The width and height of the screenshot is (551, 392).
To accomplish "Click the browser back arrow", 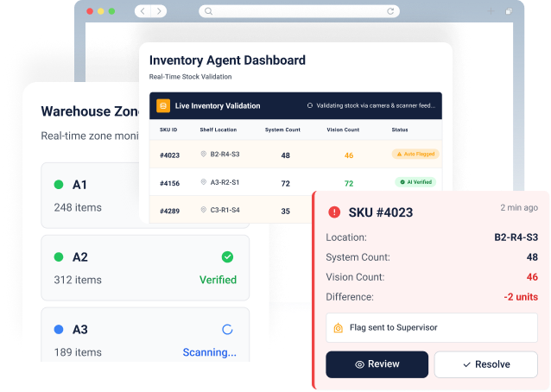I will [143, 11].
